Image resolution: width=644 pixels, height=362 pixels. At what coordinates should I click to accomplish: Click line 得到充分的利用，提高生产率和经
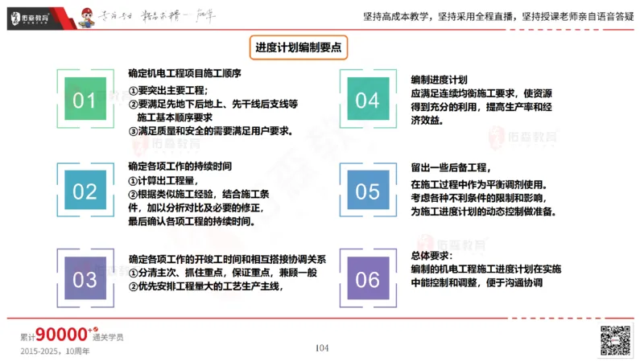point(481,107)
